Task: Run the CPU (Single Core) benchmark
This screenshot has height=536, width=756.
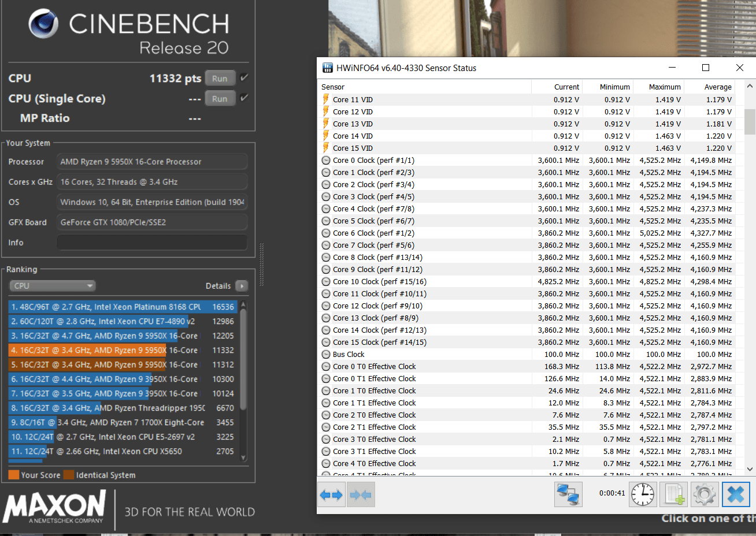Action: (220, 99)
